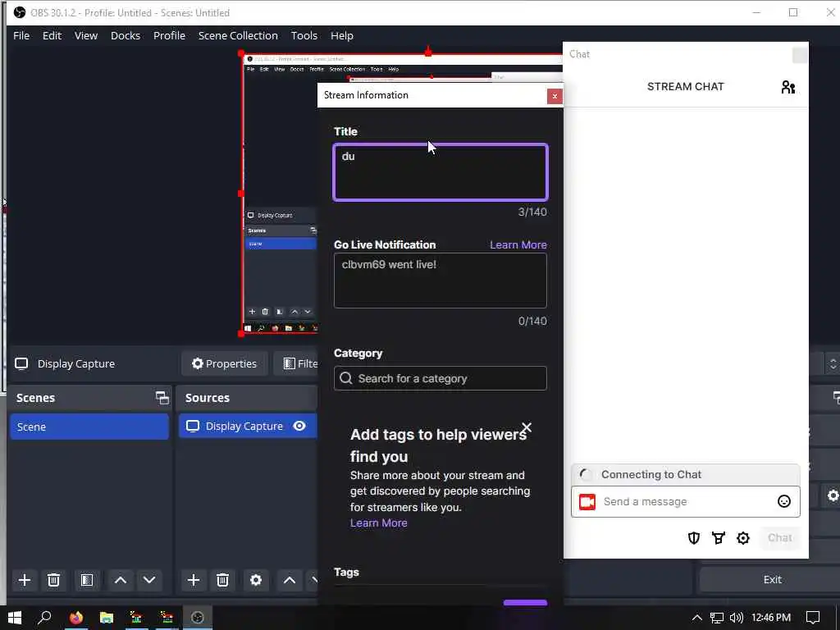
Task: Dismiss the Add tags tip
Action: pyautogui.click(x=527, y=427)
